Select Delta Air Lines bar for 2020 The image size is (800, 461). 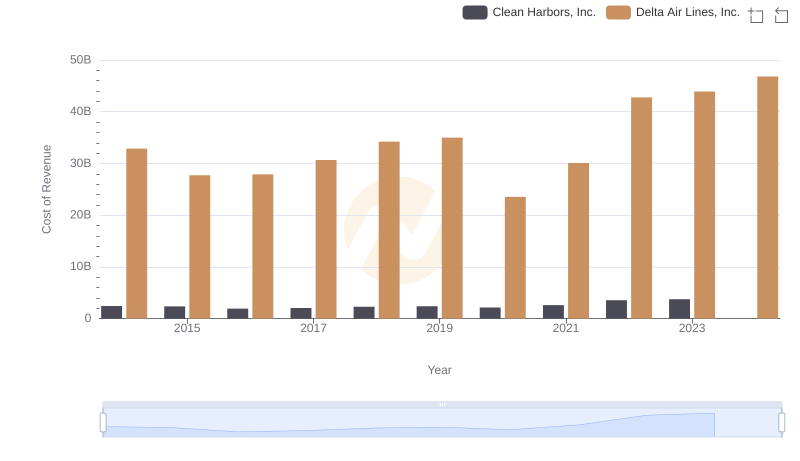click(x=515, y=258)
